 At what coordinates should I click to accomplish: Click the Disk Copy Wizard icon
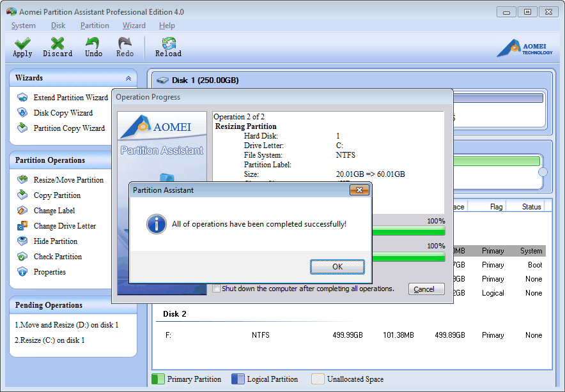tap(22, 112)
